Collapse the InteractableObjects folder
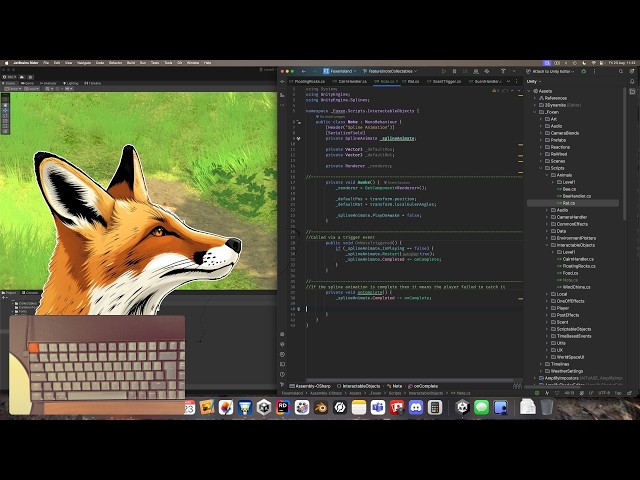The width and height of the screenshot is (640, 480). pos(547,245)
